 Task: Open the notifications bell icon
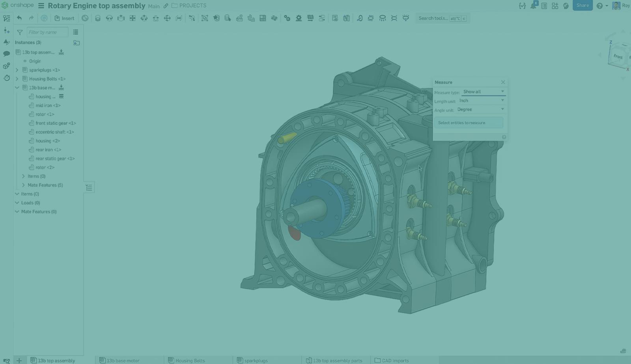[x=533, y=6]
